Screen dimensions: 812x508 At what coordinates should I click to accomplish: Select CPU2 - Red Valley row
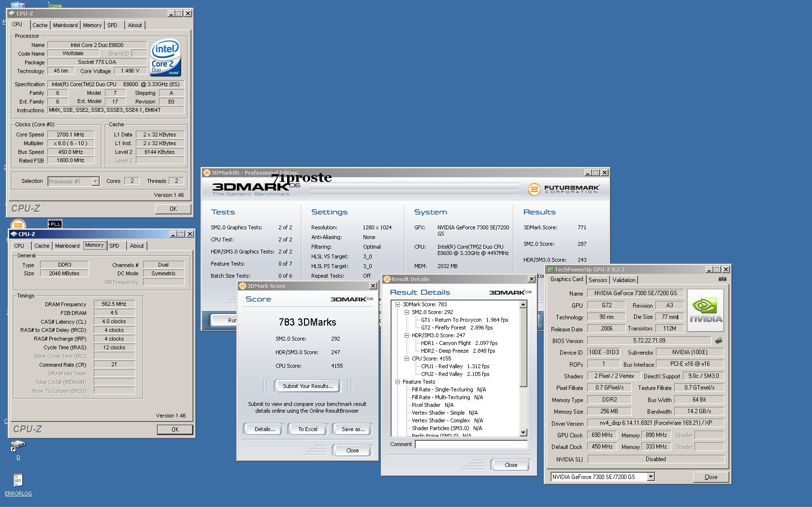(x=455, y=374)
